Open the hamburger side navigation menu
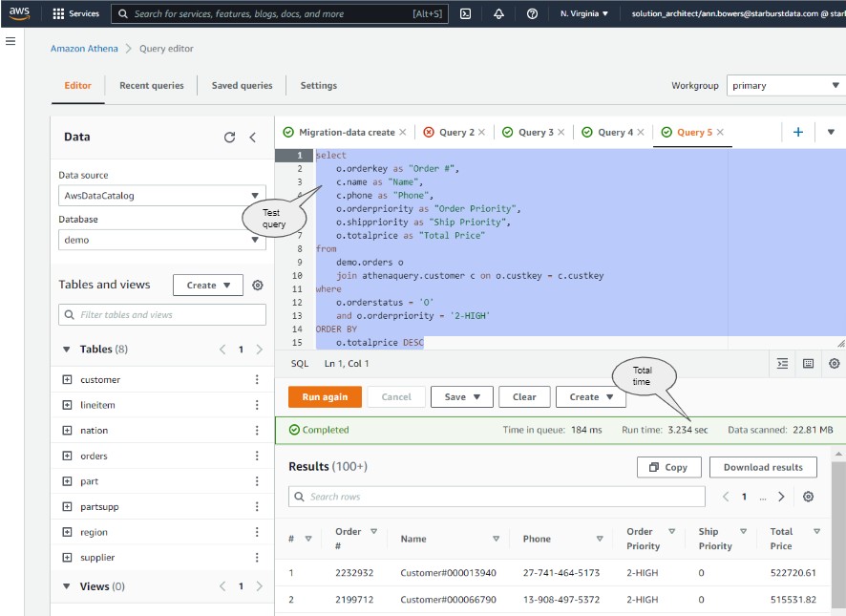 click(x=11, y=41)
